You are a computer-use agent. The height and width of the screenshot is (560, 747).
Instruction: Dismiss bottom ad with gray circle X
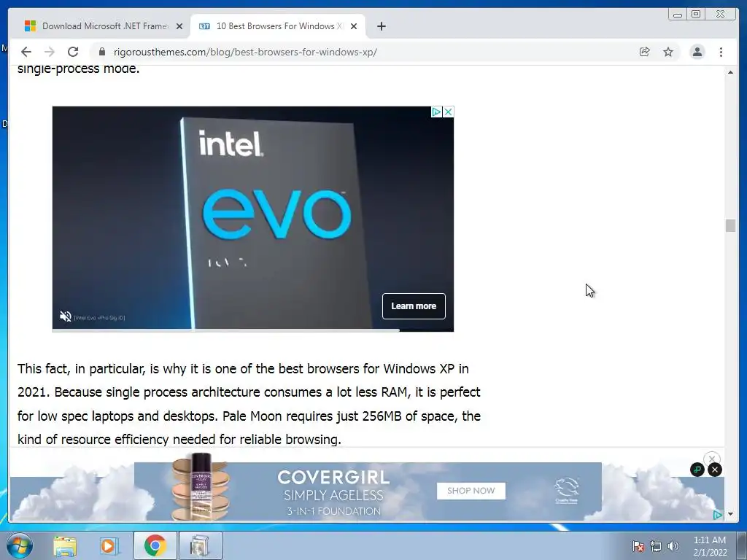[x=712, y=459]
